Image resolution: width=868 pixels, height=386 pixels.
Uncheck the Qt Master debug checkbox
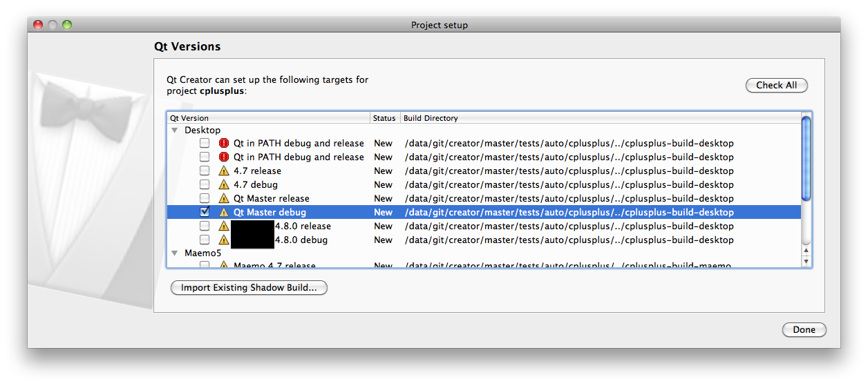205,212
